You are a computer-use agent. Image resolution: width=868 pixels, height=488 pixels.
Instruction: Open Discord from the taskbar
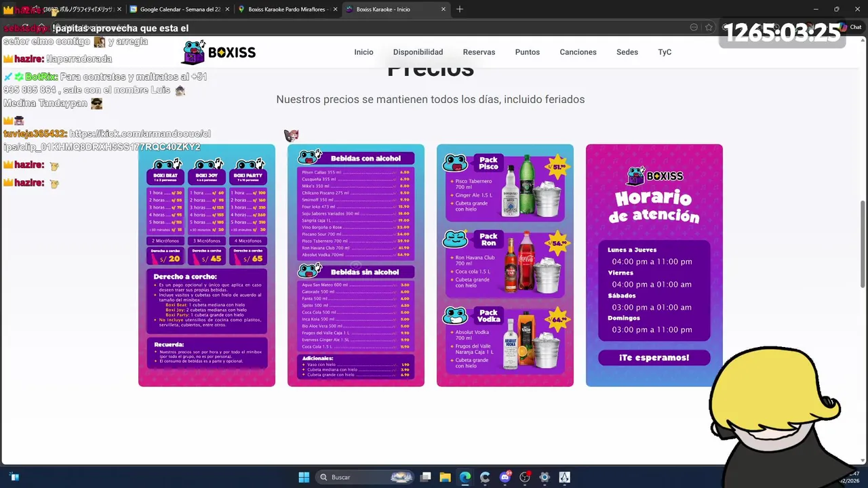click(505, 477)
